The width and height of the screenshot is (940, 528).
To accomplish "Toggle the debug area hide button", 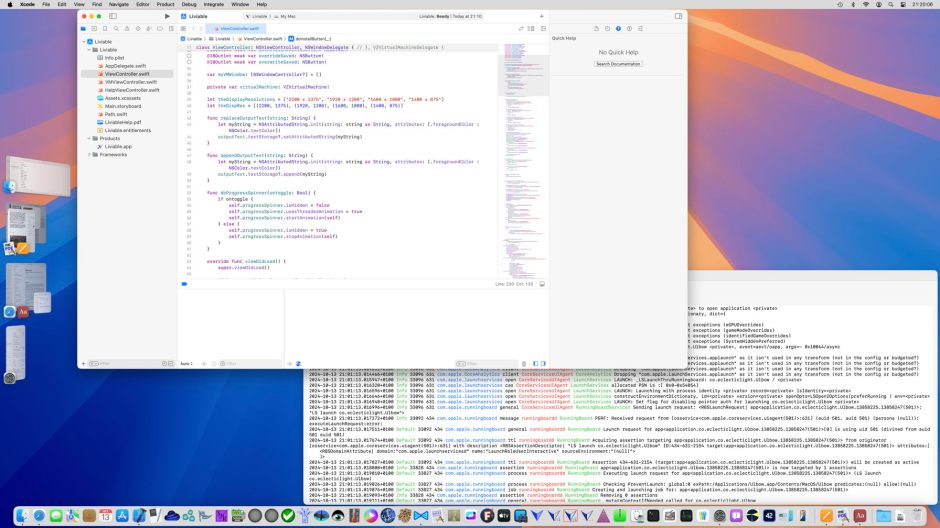I will click(x=542, y=284).
